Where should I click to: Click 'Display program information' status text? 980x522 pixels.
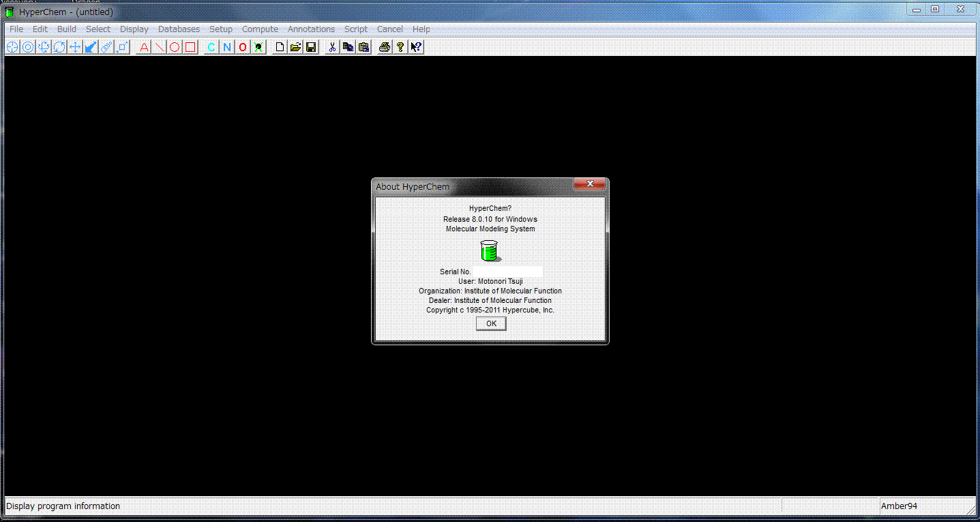pyautogui.click(x=63, y=506)
